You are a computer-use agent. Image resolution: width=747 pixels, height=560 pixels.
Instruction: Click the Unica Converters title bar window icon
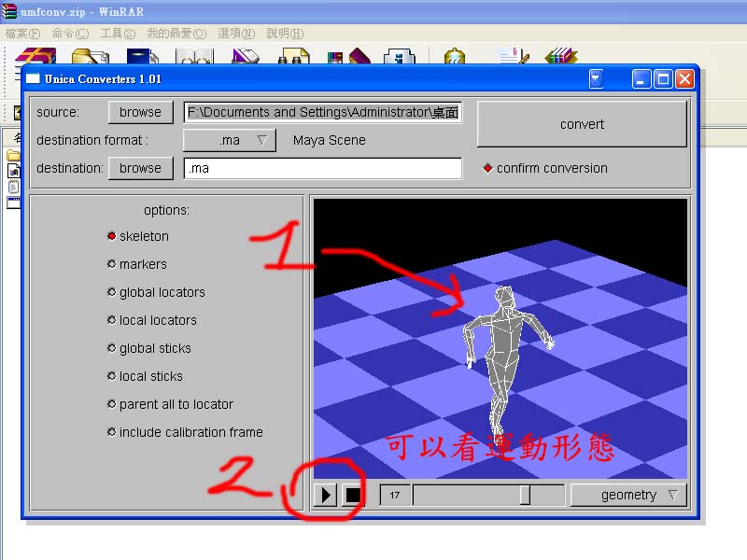[33, 78]
